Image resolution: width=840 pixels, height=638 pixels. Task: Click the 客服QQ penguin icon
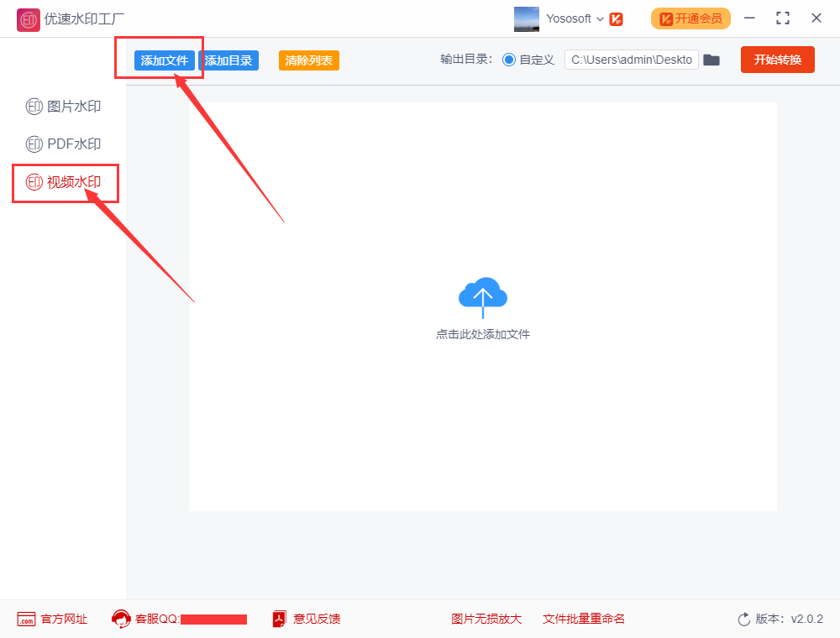point(122,619)
